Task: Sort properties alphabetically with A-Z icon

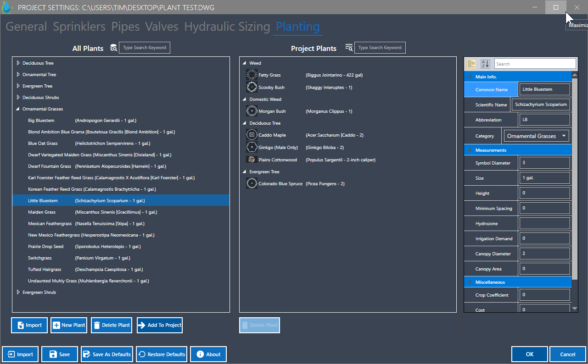Action: pos(485,64)
